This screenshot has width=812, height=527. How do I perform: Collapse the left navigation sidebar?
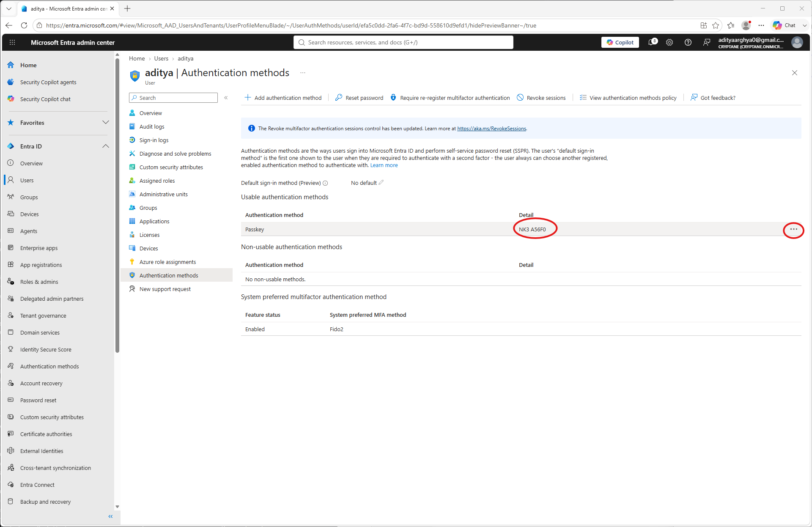110,516
